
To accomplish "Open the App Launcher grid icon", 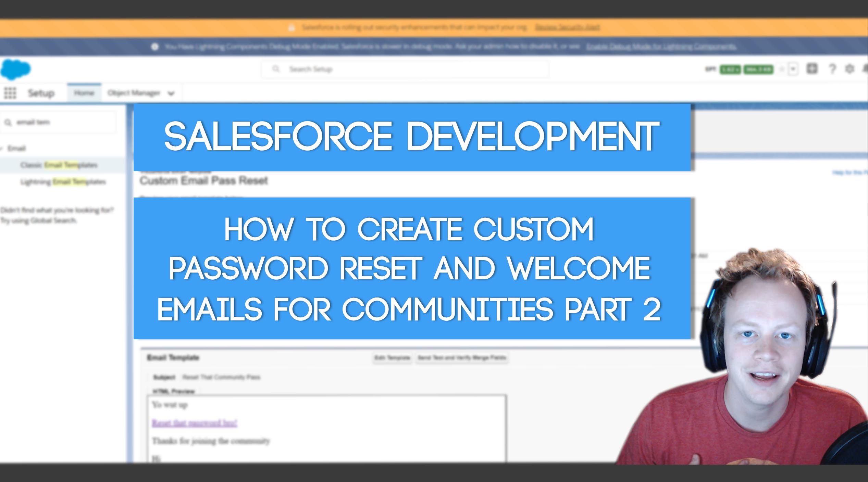I will pyautogui.click(x=10, y=93).
